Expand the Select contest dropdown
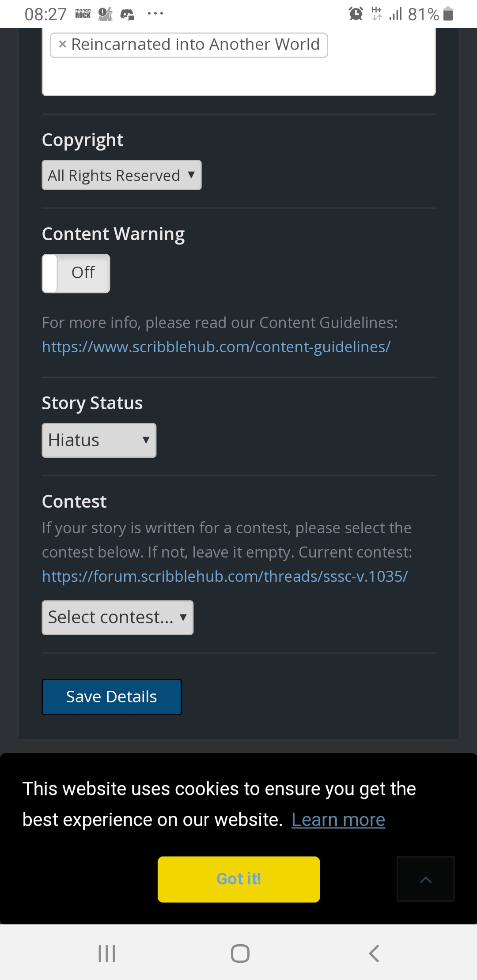This screenshot has width=477, height=980. 117,617
